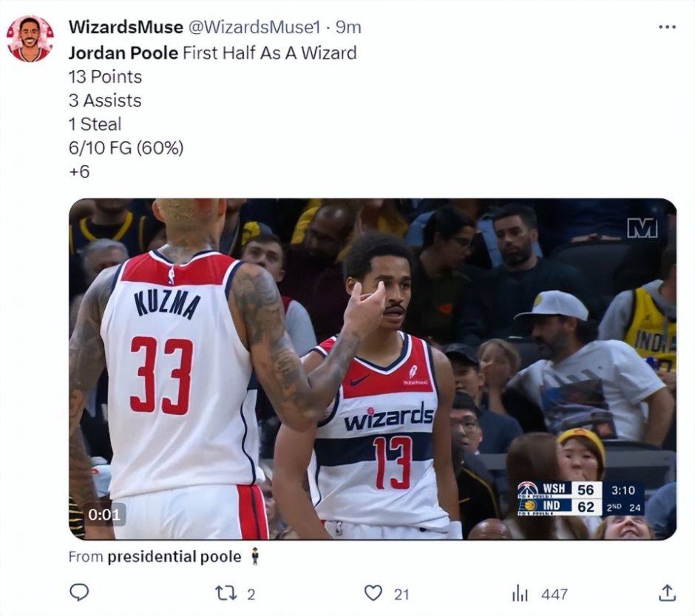Click the WizardsMuse display name

click(x=126, y=27)
